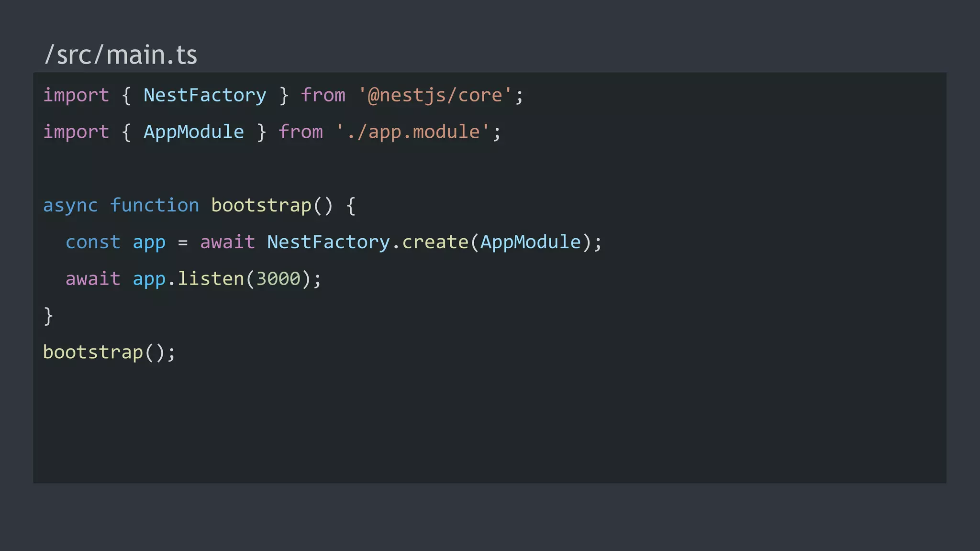The height and width of the screenshot is (551, 980).
Task: Click 'import' keyword on the first line
Action: [76, 95]
